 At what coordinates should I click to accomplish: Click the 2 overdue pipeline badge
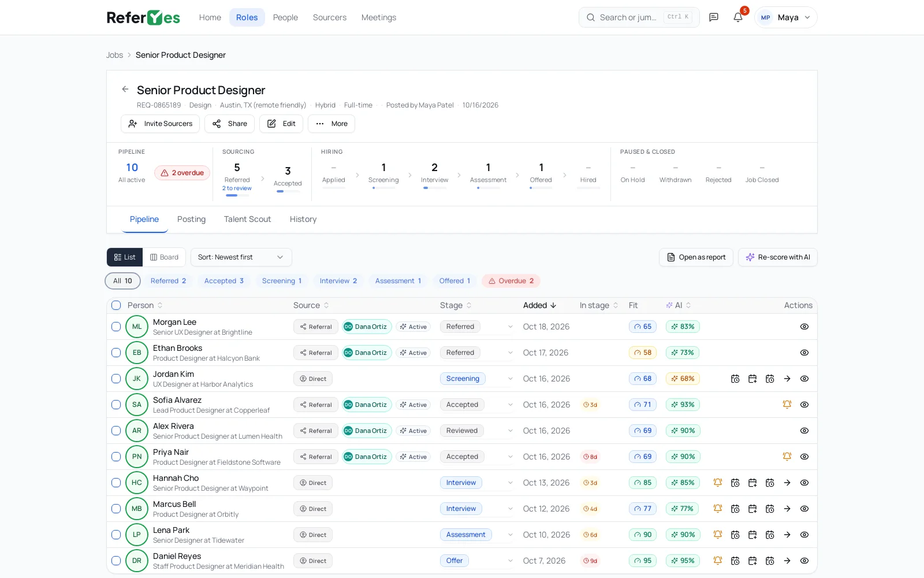click(182, 173)
